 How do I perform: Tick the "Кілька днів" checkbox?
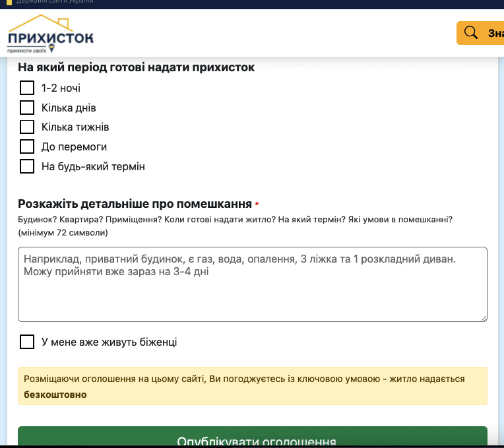pos(27,108)
